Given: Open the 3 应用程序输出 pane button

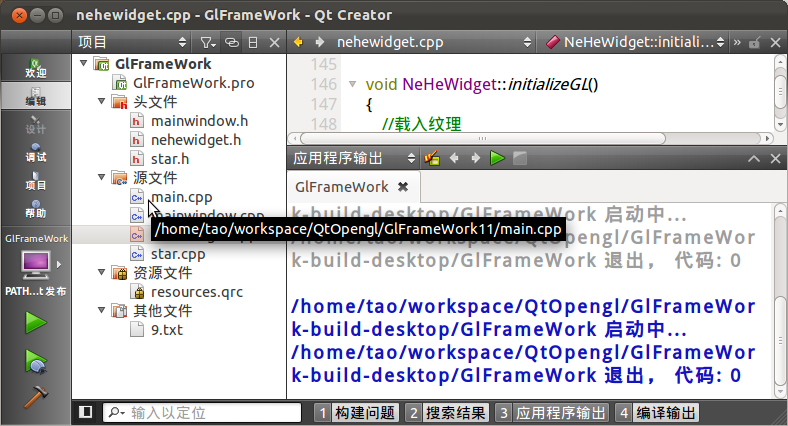Looking at the screenshot, I should point(552,413).
